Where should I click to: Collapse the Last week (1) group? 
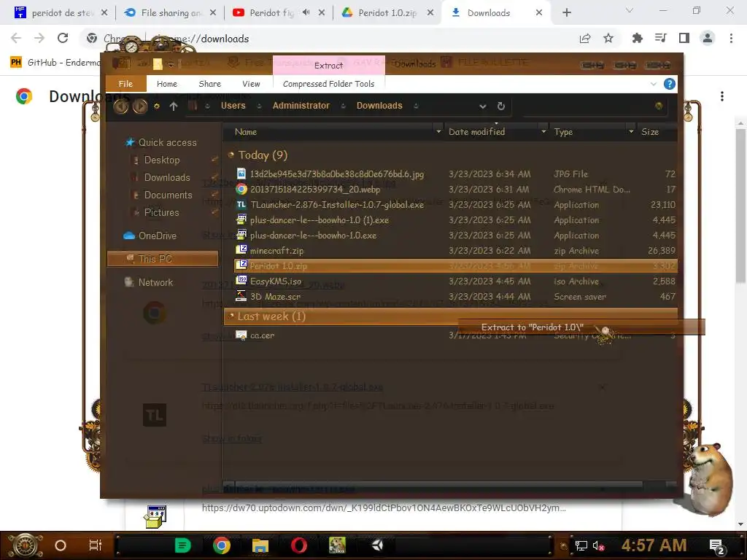231,316
